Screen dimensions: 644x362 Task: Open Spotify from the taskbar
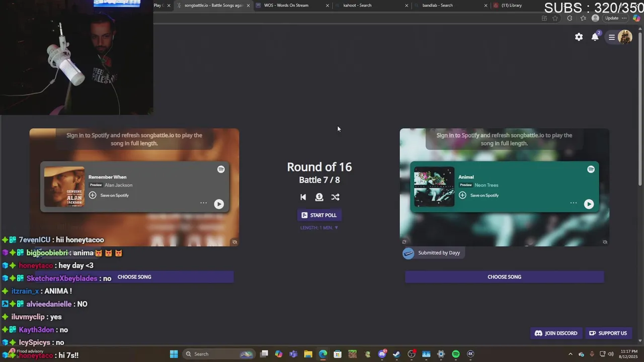(x=456, y=354)
